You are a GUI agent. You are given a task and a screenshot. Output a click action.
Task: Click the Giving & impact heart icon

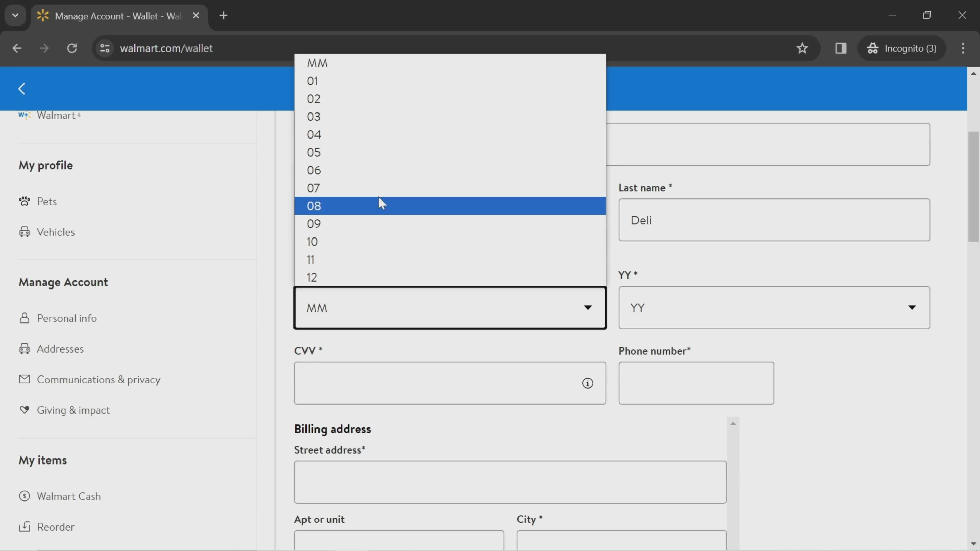click(24, 409)
